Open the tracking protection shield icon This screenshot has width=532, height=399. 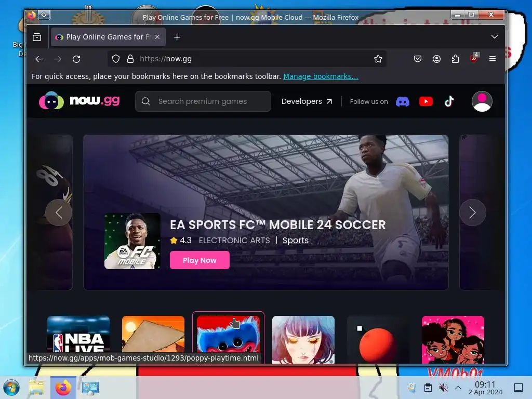[x=116, y=59]
